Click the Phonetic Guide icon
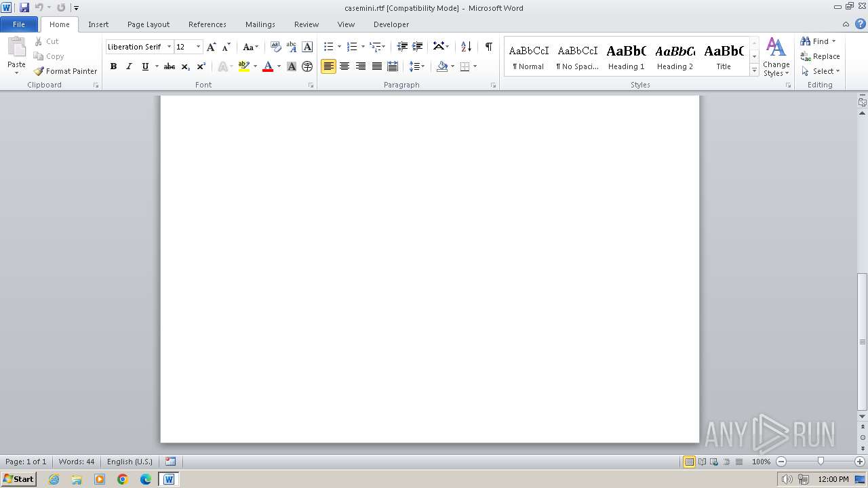 tap(292, 47)
